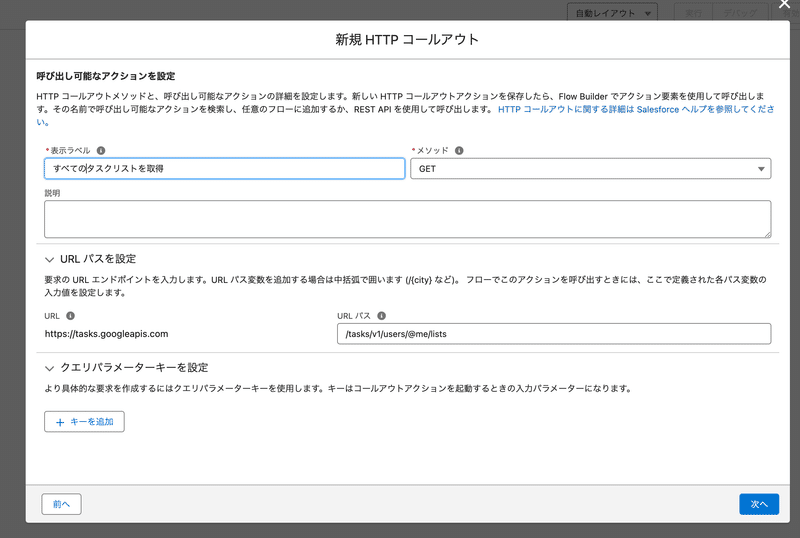Click info icon beside URL label
The height and width of the screenshot is (538, 800).
point(70,316)
